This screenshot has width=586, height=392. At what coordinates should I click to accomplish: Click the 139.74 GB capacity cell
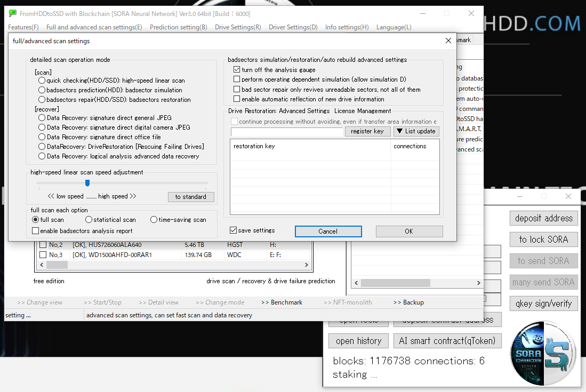point(198,255)
